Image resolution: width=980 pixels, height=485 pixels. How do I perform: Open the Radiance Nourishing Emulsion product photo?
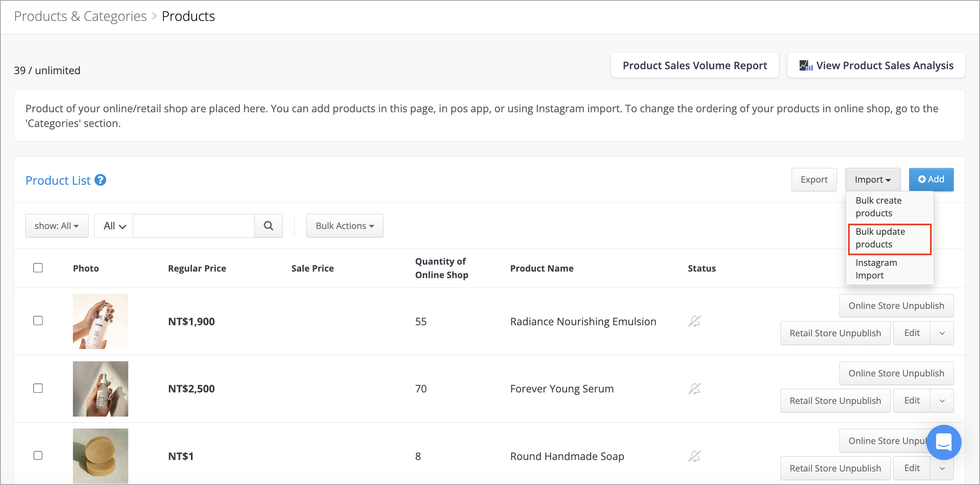tap(100, 321)
